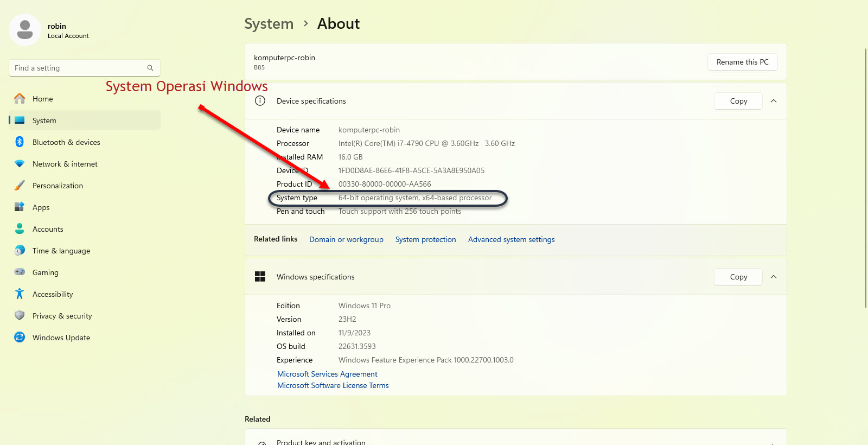The image size is (868, 445).
Task: Click the vertical page scrollbar
Action: [865, 178]
